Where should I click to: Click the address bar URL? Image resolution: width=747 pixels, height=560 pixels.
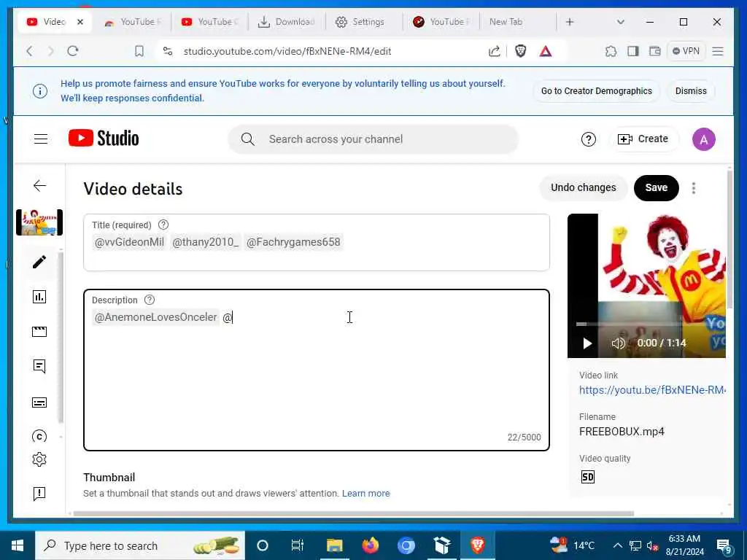pos(287,52)
